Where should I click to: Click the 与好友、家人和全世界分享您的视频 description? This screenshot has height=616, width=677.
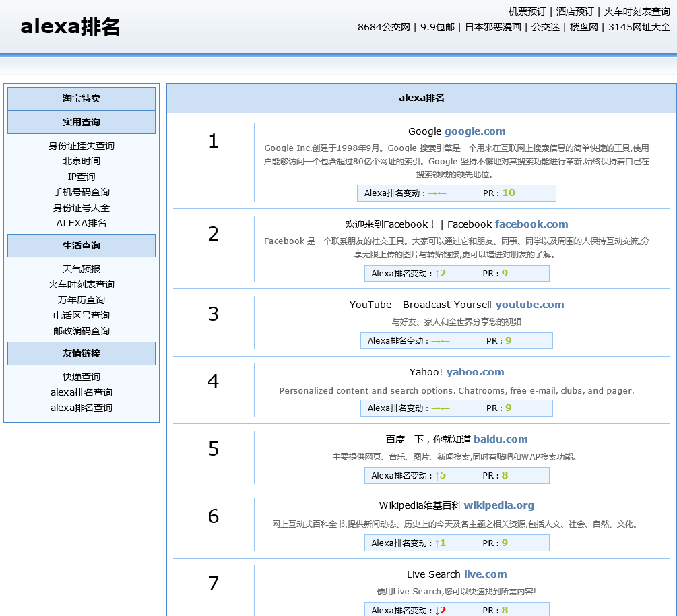456,322
